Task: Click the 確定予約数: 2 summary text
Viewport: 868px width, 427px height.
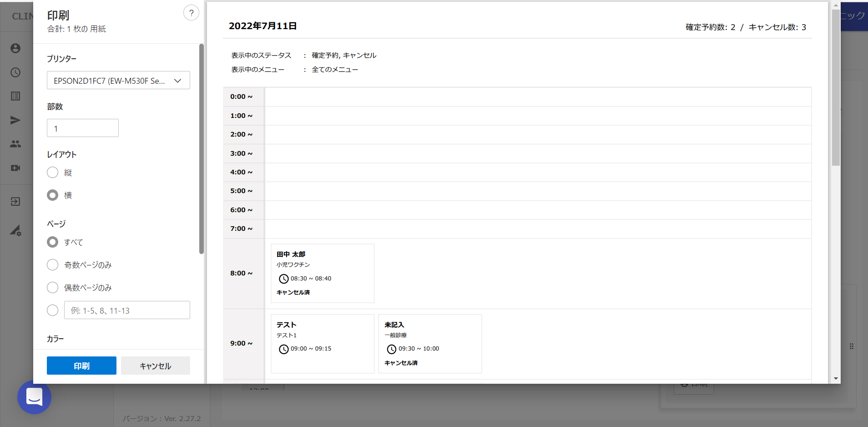Action: (x=710, y=27)
